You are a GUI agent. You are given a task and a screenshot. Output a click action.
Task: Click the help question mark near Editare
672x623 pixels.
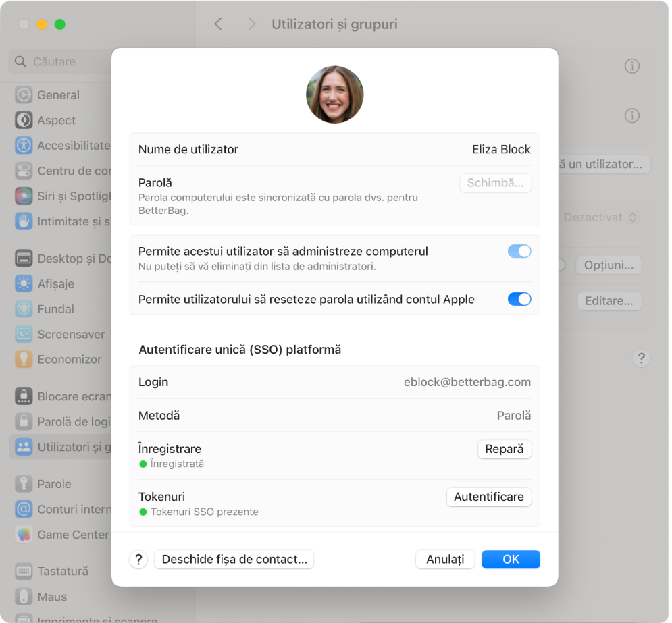pyautogui.click(x=641, y=358)
